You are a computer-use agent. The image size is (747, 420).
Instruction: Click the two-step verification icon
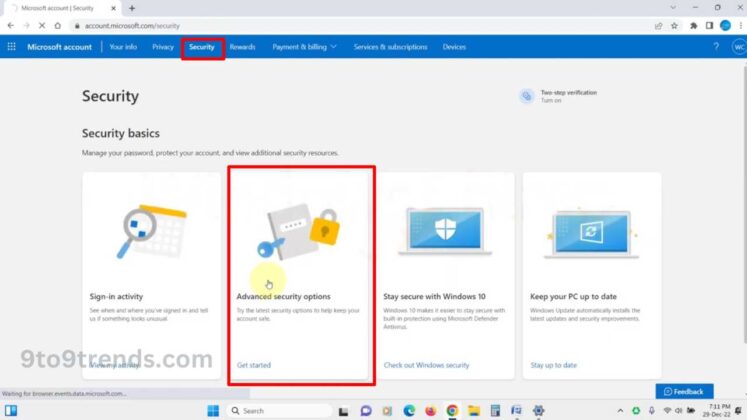[x=526, y=96]
